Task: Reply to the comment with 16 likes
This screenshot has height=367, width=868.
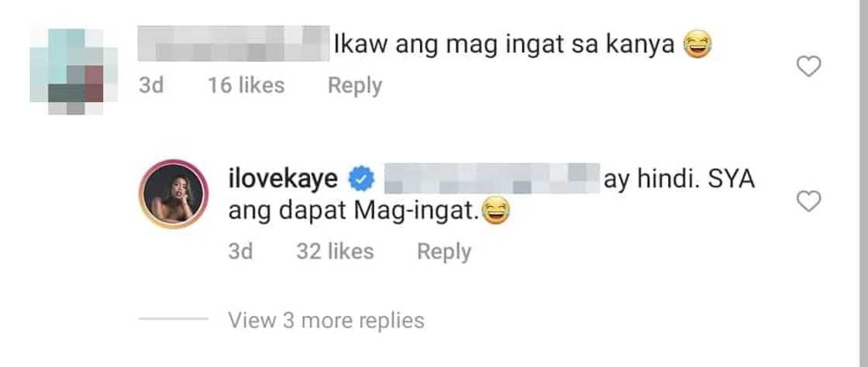Action: (355, 86)
